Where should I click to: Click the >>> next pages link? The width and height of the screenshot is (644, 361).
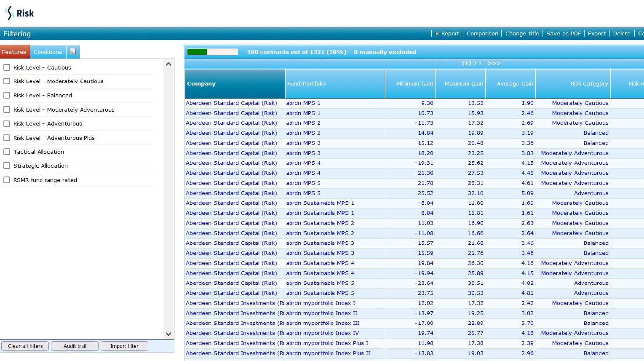(x=494, y=63)
